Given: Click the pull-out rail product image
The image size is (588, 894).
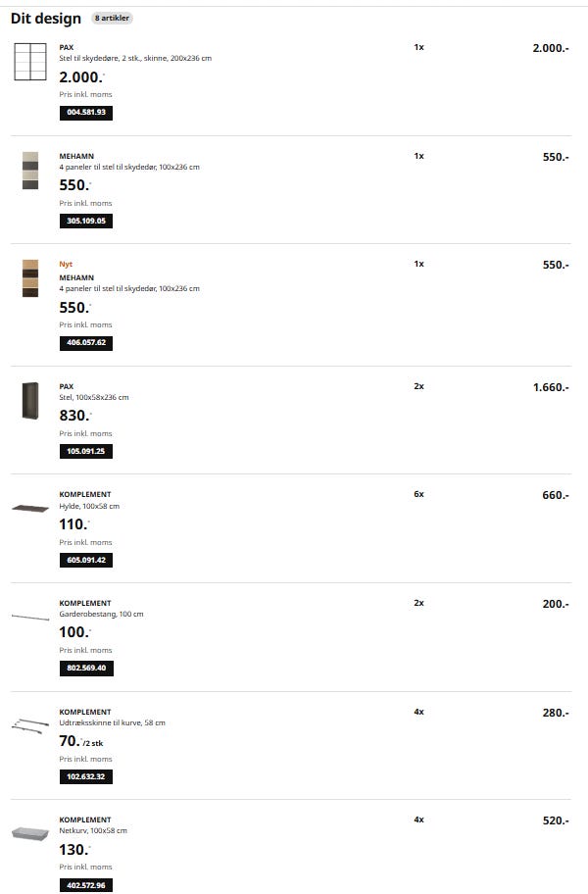Looking at the screenshot, I should (x=30, y=725).
